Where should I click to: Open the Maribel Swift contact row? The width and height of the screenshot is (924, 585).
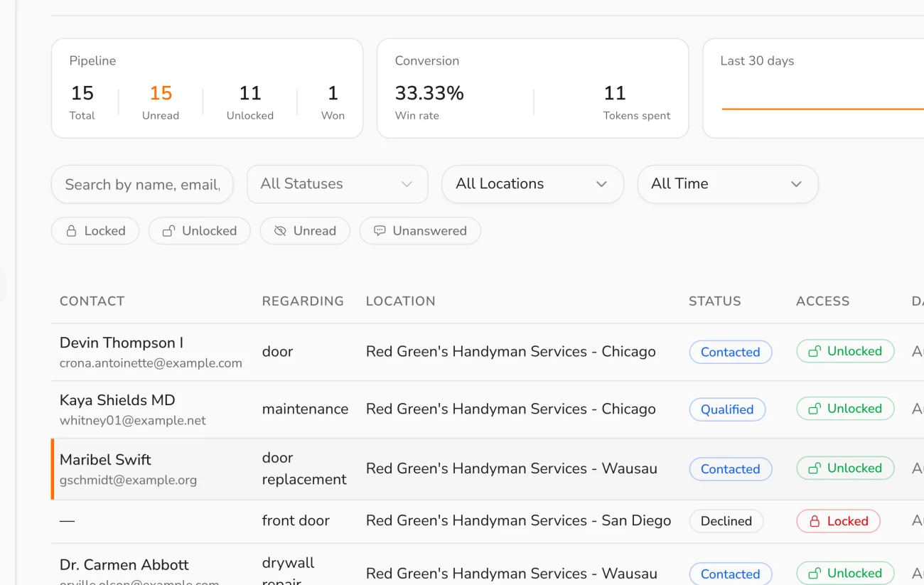click(x=488, y=469)
